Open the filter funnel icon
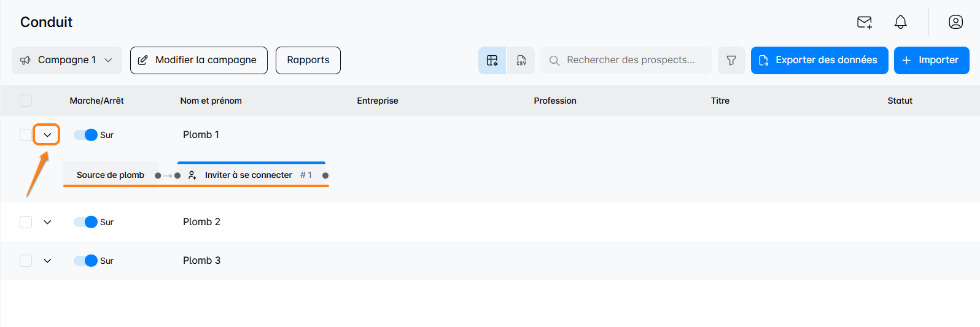Image resolution: width=980 pixels, height=327 pixels. (x=731, y=60)
